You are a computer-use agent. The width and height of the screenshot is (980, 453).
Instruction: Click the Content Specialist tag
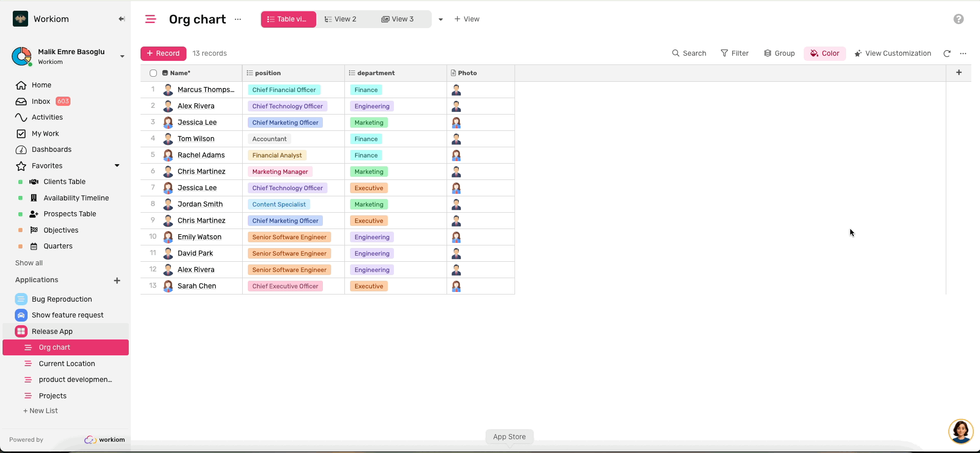click(279, 205)
